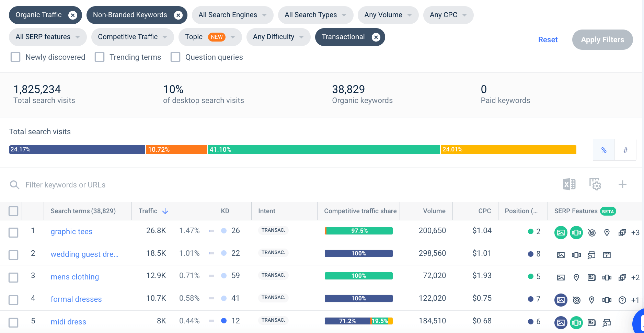Click the plus icon above table
644x333 pixels.
[622, 184]
